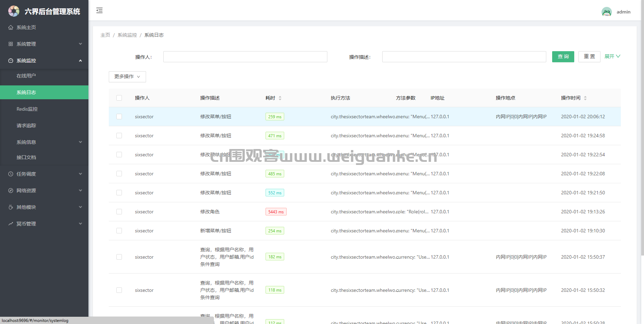Image resolution: width=644 pixels, height=324 pixels.
Task: Check the row at 15:50:32
Action: (x=119, y=290)
